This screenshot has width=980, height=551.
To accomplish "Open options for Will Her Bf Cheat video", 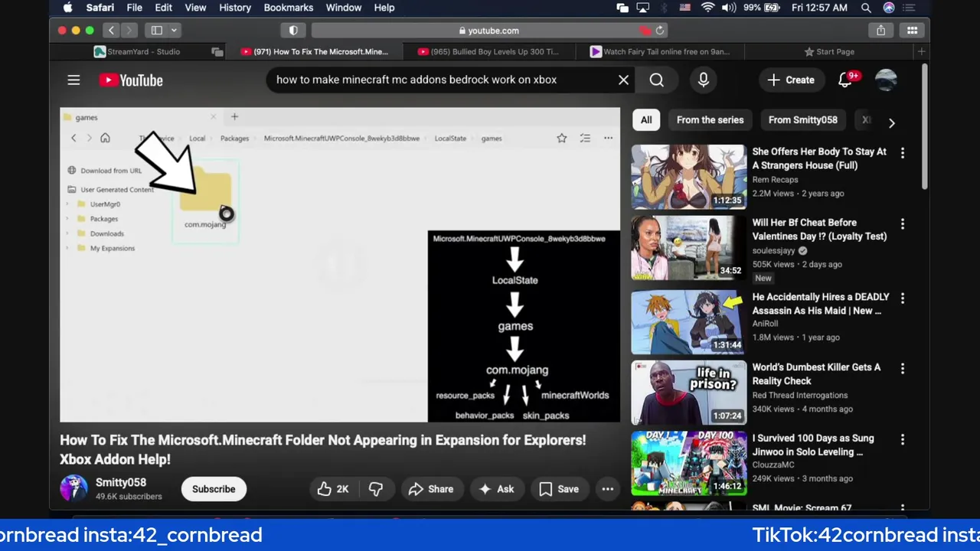I will (902, 223).
